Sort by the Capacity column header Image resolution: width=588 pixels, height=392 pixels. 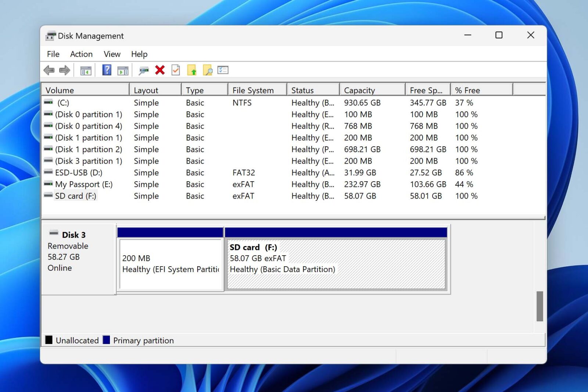click(x=373, y=90)
